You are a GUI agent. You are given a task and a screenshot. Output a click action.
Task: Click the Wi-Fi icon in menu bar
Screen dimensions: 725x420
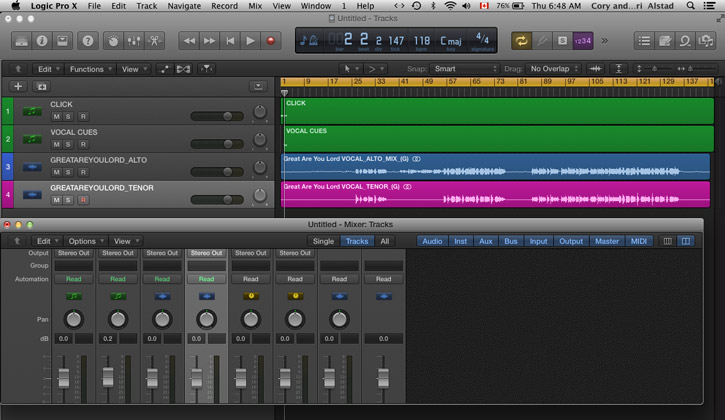pyautogui.click(x=449, y=6)
